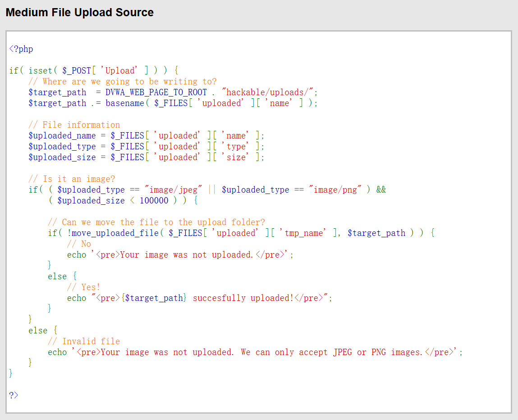This screenshot has width=518, height=420.
Task: Click the 'File information' comment
Action: click(74, 125)
